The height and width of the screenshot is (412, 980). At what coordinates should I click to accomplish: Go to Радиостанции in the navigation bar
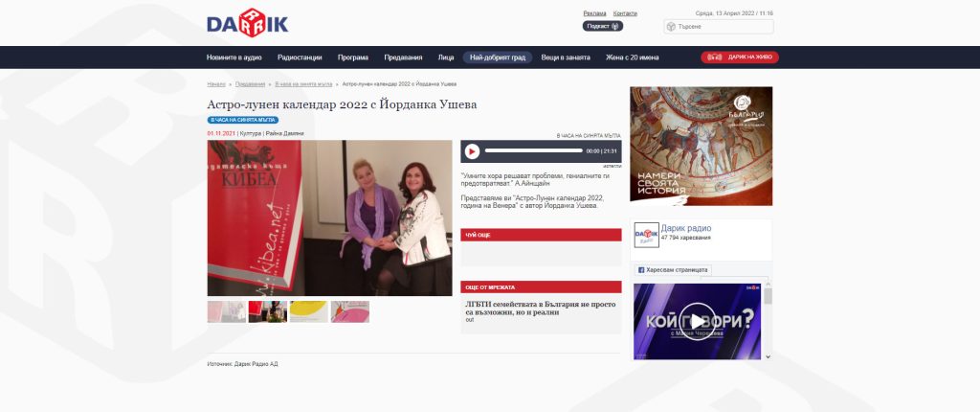coord(300,57)
